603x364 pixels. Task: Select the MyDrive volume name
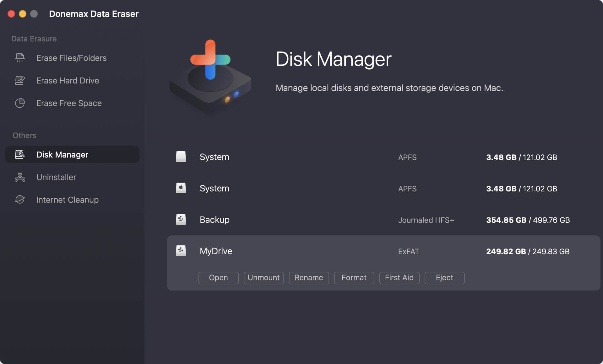tap(216, 251)
